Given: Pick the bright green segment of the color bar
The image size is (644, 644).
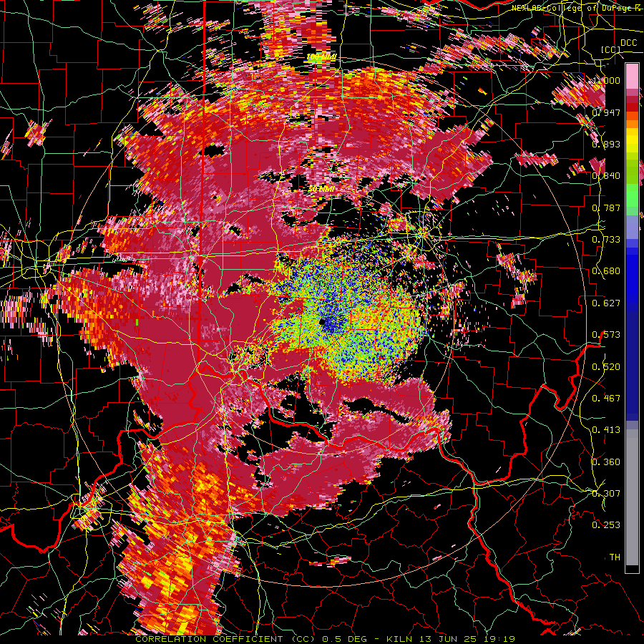Looking at the screenshot, I should [632, 195].
